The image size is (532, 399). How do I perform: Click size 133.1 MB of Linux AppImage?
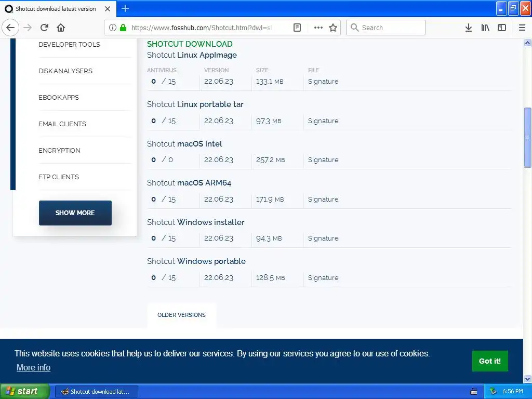pos(270,82)
